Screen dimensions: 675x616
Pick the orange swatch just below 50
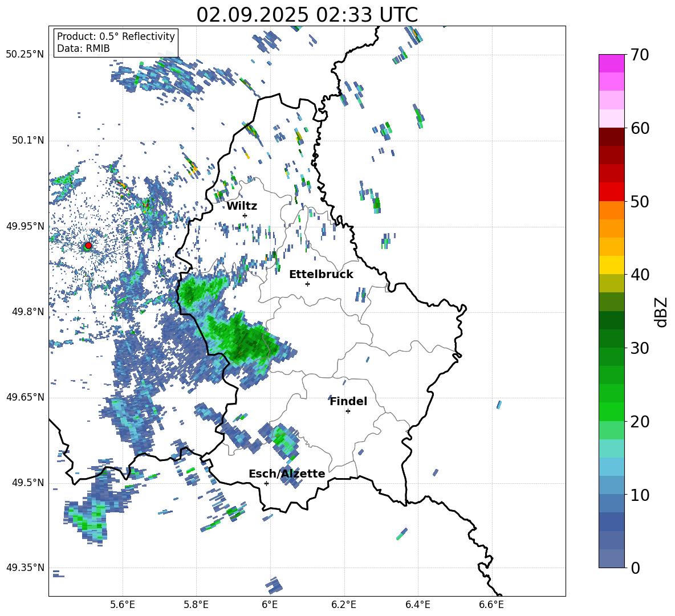click(x=611, y=210)
